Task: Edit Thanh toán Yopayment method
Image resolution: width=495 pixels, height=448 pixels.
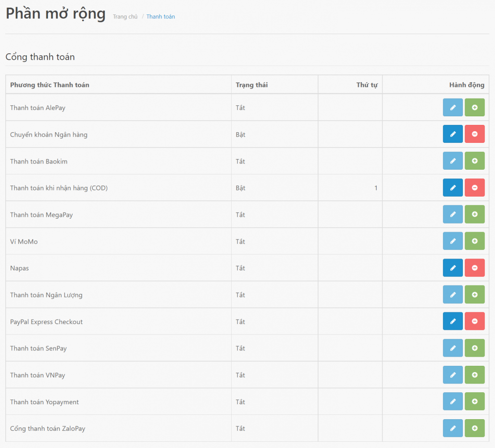Action: (x=453, y=401)
